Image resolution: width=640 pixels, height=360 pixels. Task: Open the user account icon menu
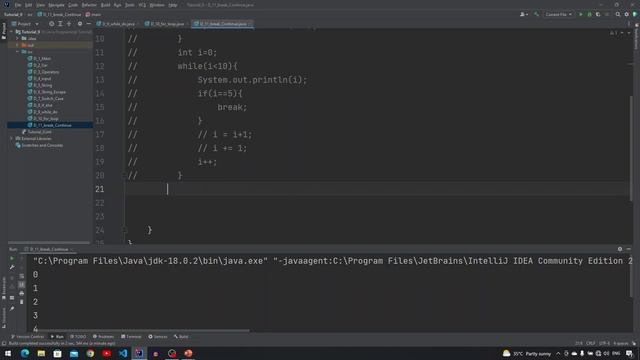tap(523, 14)
